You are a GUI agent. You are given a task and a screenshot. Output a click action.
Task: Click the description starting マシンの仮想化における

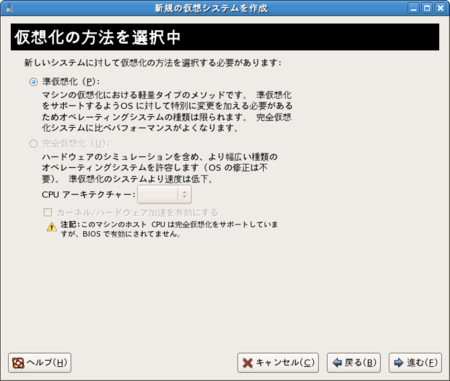point(167,111)
